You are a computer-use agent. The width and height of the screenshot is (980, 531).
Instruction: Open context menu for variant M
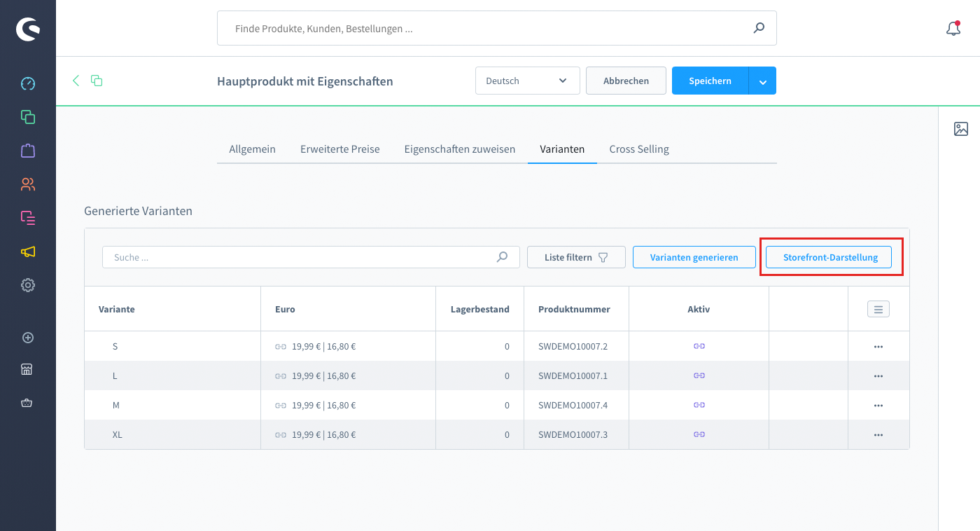point(878,406)
